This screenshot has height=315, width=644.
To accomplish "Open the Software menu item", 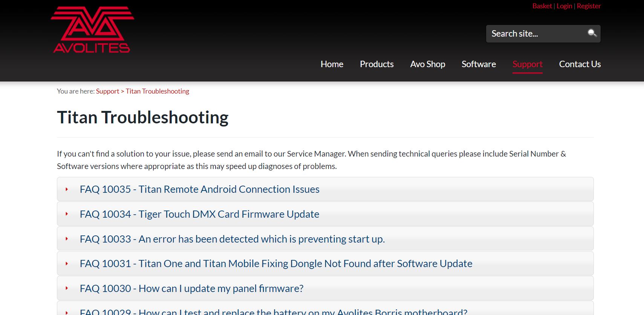I will click(x=479, y=64).
